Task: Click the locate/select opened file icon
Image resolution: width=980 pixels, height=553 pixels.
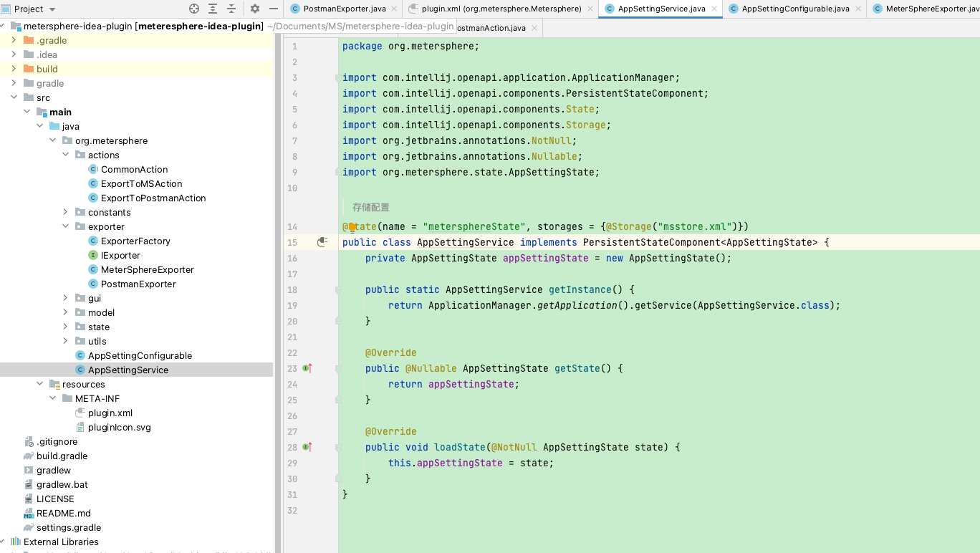Action: pos(194,9)
